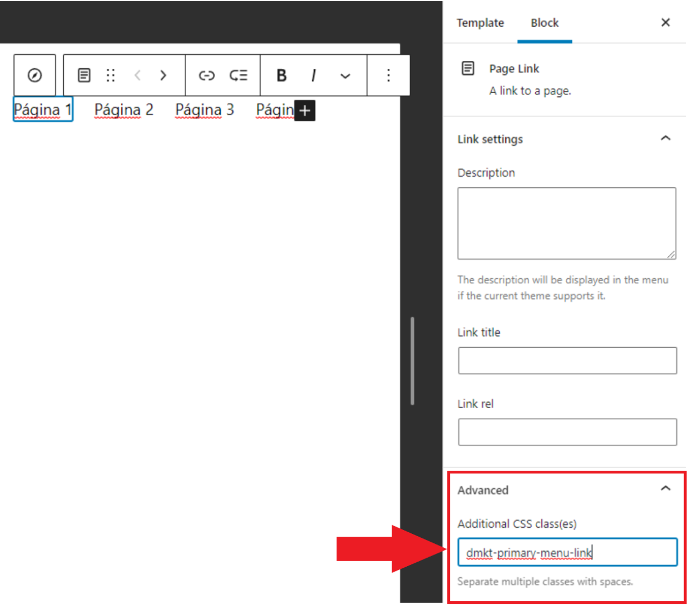Collapse the Link settings panel
This screenshot has width=700, height=606.
coord(666,138)
